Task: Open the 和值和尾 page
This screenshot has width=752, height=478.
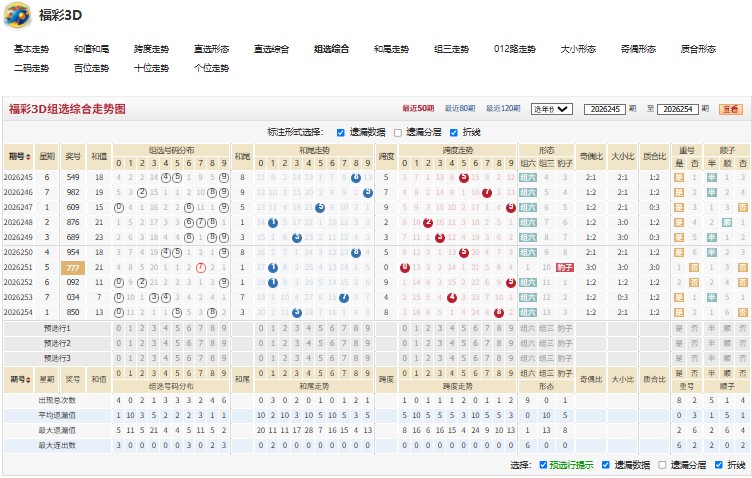Action: [x=91, y=49]
